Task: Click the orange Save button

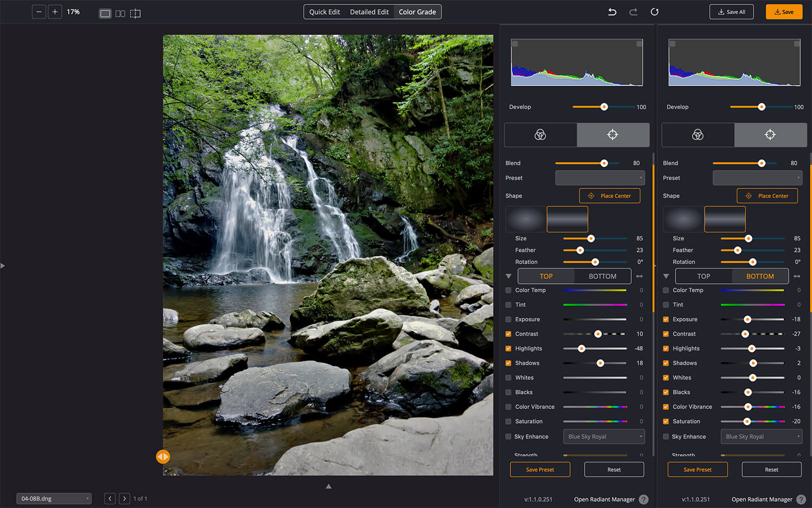Action: 783,12
